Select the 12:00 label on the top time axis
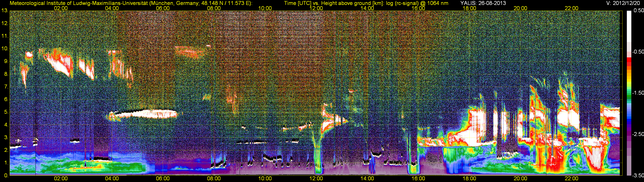This screenshot has width=644, height=182. (x=316, y=8)
